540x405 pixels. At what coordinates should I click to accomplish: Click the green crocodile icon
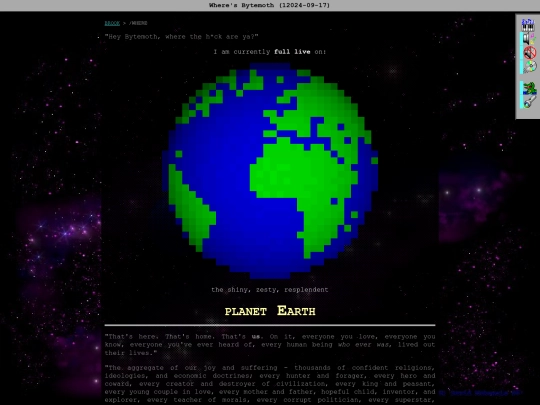530,88
